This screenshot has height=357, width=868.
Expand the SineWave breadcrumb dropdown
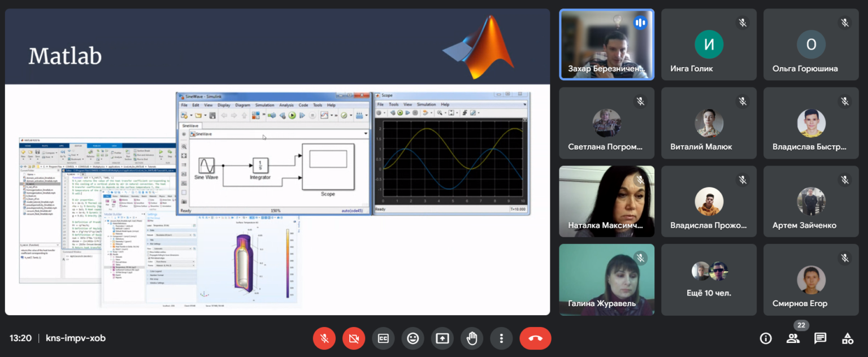366,133
